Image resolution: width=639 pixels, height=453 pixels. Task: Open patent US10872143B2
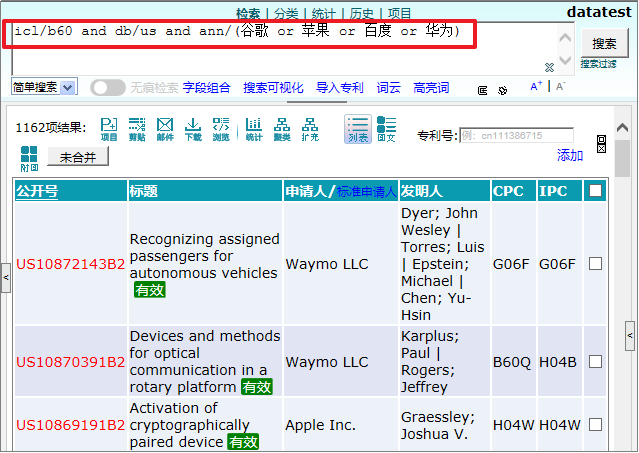(71, 264)
